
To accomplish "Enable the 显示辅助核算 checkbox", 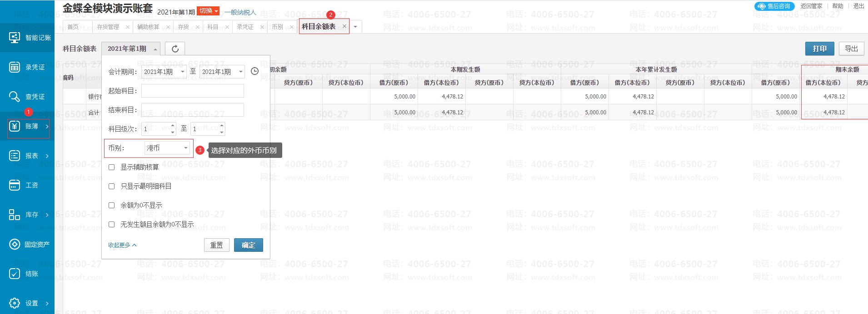I will coord(111,167).
